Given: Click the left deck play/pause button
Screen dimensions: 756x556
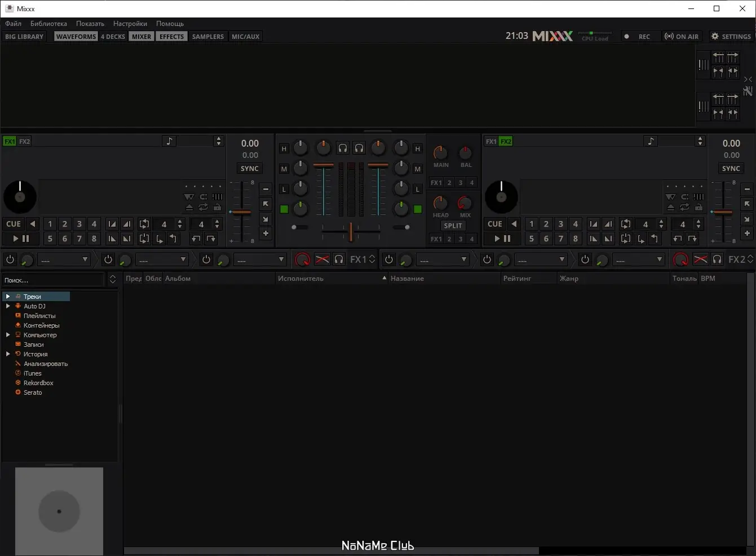Looking at the screenshot, I should [x=21, y=239].
